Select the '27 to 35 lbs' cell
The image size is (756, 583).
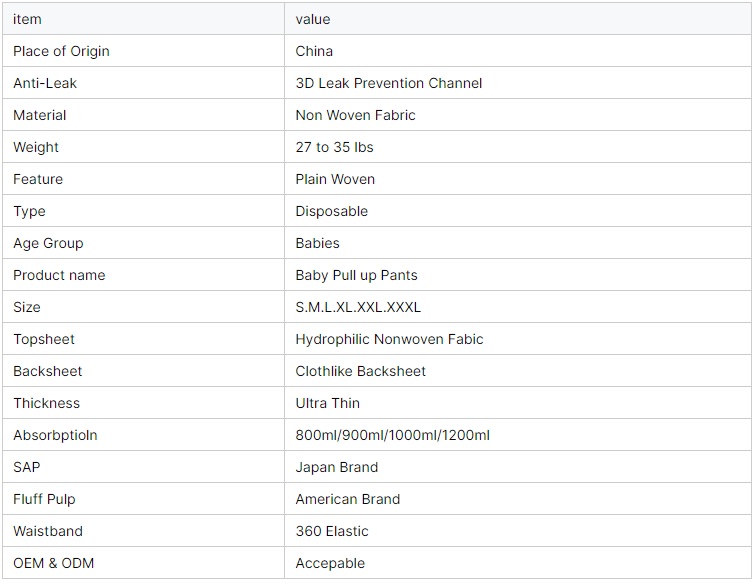[334, 147]
